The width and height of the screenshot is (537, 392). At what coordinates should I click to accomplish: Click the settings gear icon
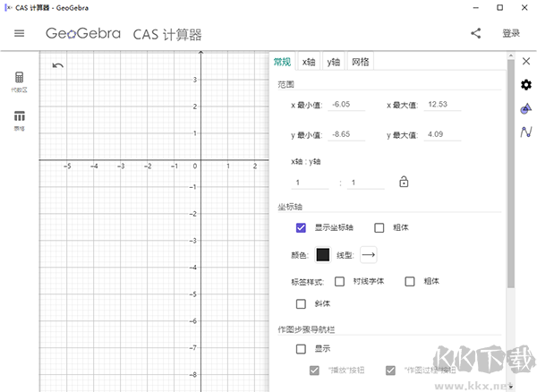click(x=526, y=85)
